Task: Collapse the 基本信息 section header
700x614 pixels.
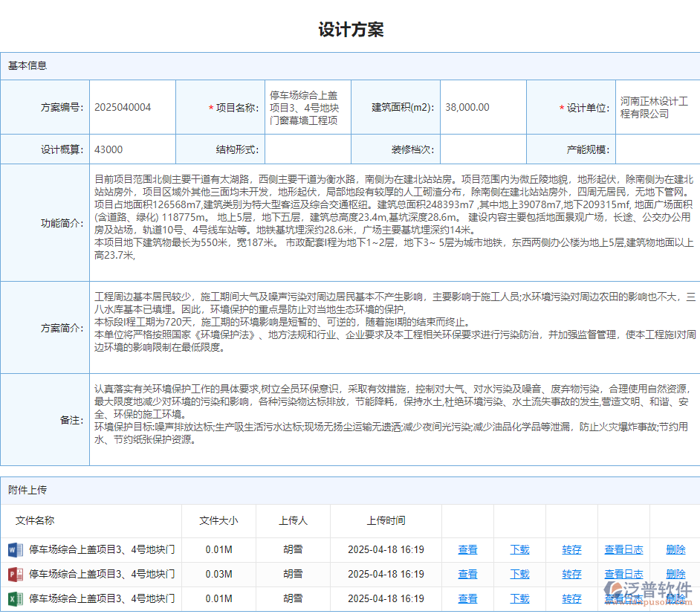Action: [28, 66]
